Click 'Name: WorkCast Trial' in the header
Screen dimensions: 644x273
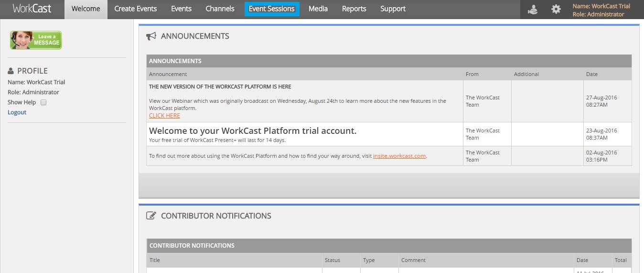click(601, 6)
